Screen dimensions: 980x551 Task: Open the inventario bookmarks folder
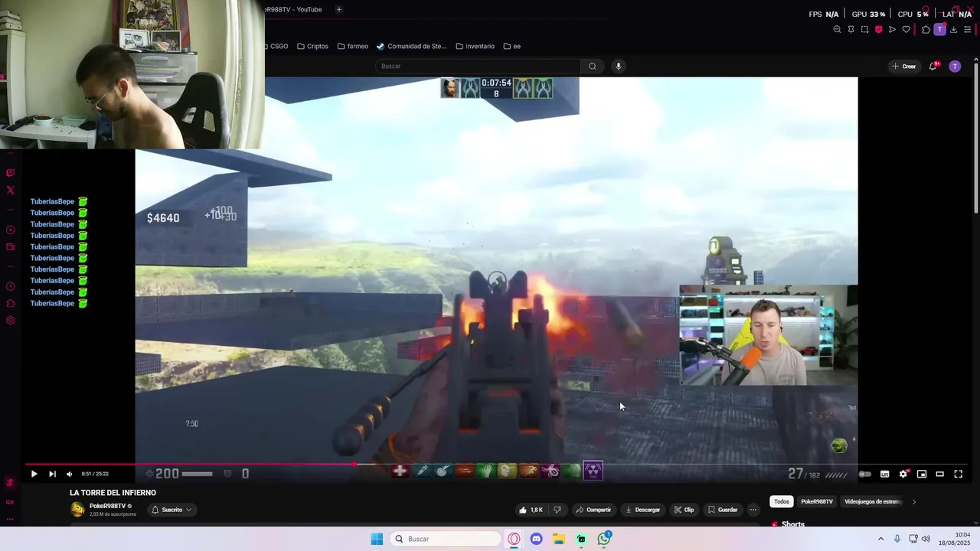click(475, 46)
